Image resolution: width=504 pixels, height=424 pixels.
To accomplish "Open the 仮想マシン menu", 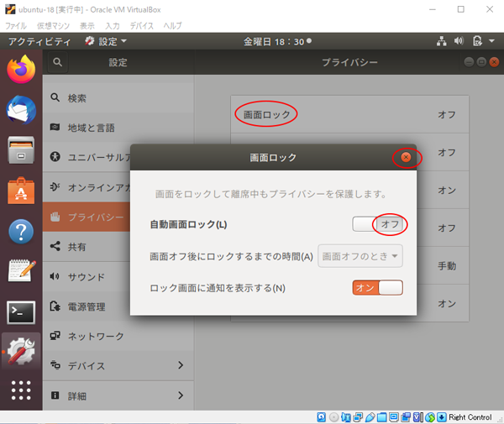I will 53,26.
